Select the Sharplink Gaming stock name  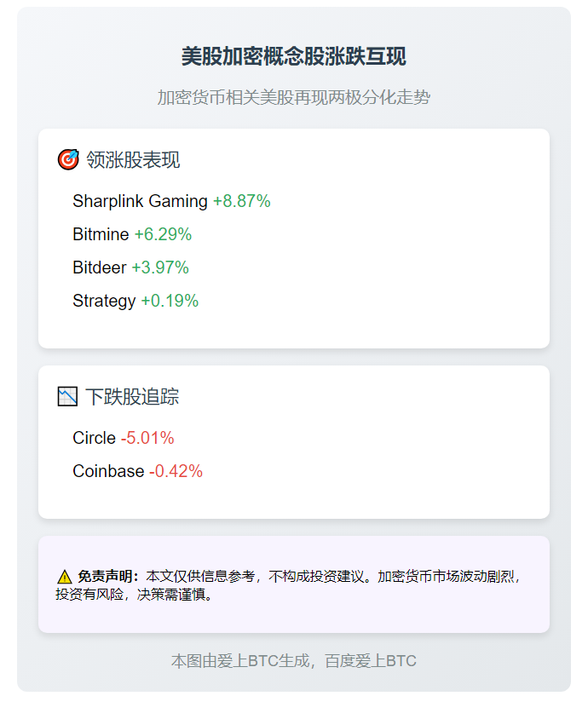click(140, 201)
